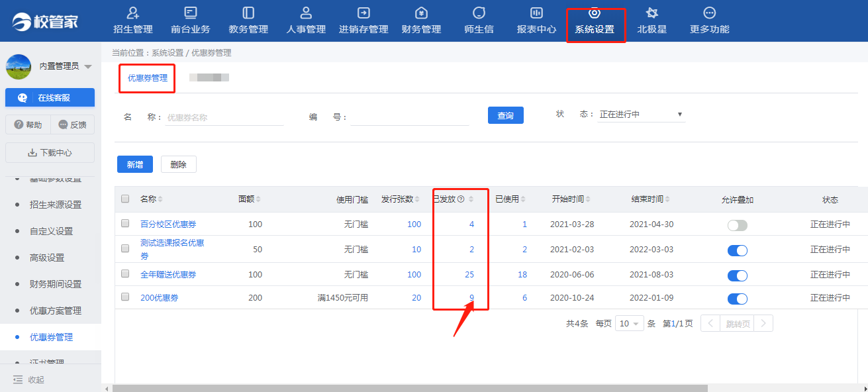Sort by 已使用 column arrows
The height and width of the screenshot is (392, 868).
click(524, 199)
